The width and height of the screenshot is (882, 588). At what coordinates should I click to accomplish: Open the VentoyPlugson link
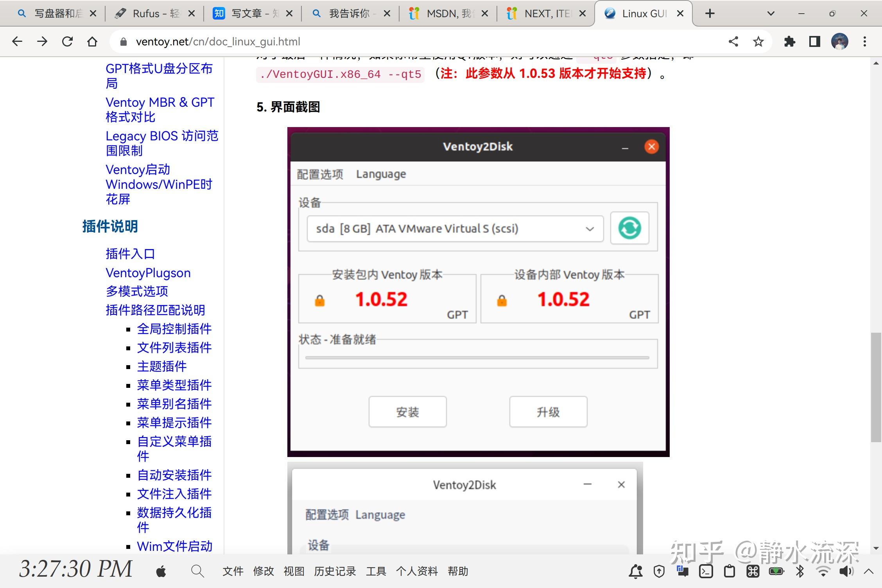[148, 273]
